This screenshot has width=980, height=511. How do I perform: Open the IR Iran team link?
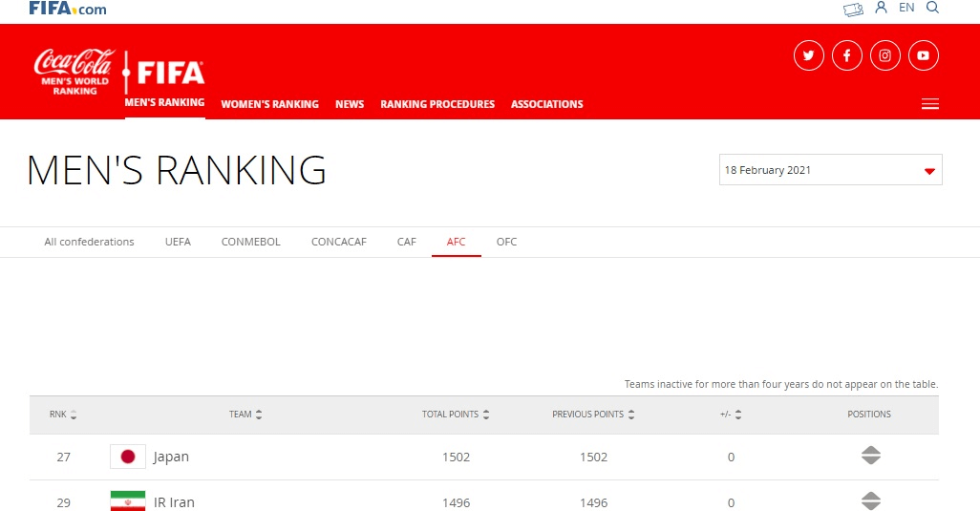pos(174,502)
